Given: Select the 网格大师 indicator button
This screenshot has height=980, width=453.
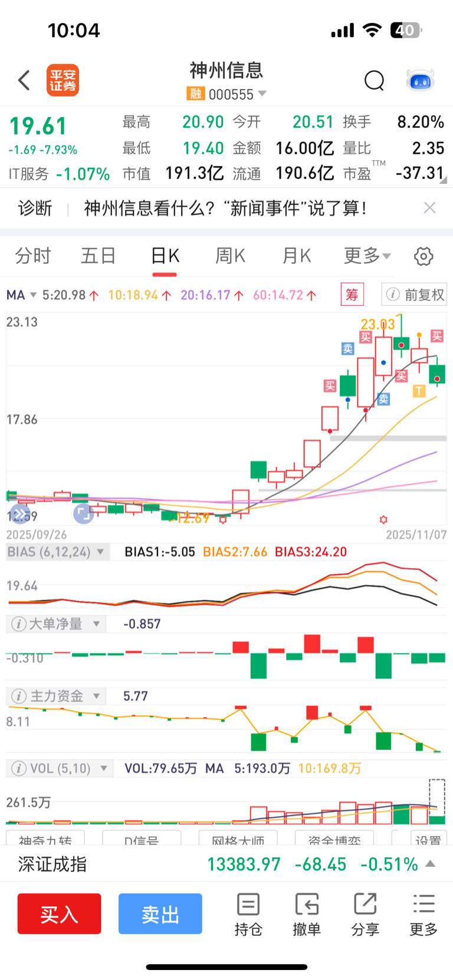Looking at the screenshot, I should pos(238,839).
